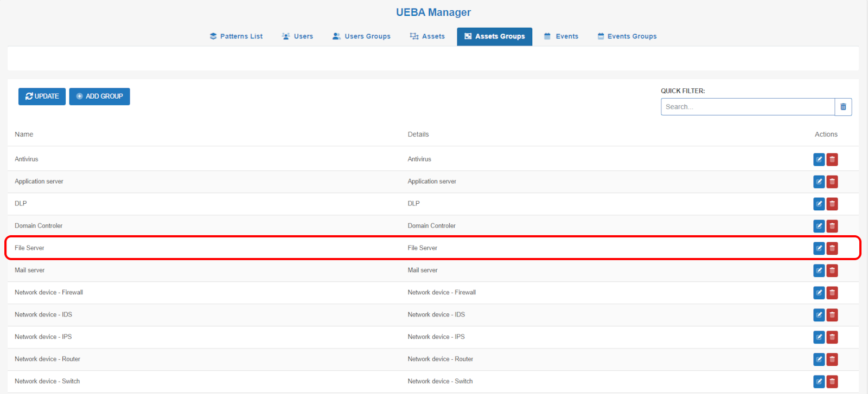Screen dimensions: 868x394
Task: Delete the Network device - Router group
Action: (x=832, y=359)
